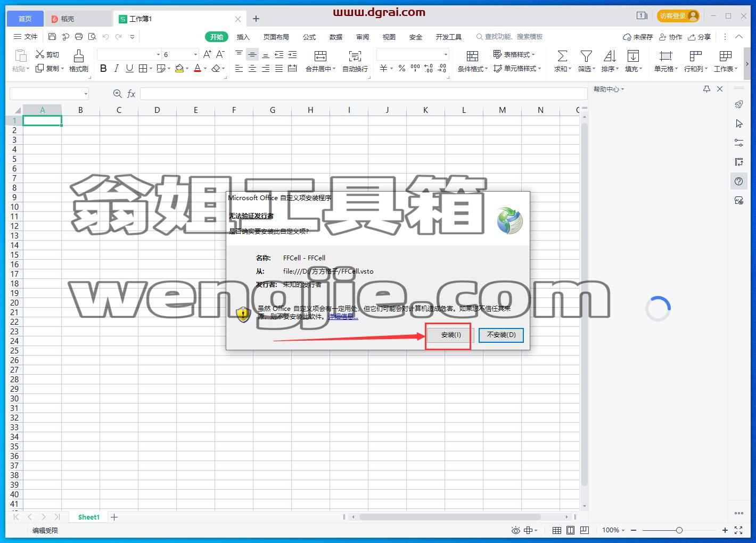Click the Print icon in quick toolbar
The width and height of the screenshot is (756, 543).
tap(79, 37)
